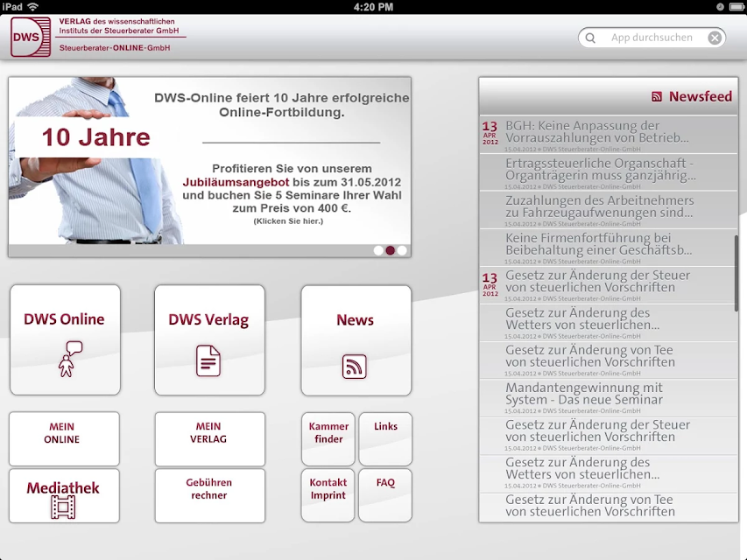Click the Newsfeed vertical scrollbar

click(x=736, y=274)
